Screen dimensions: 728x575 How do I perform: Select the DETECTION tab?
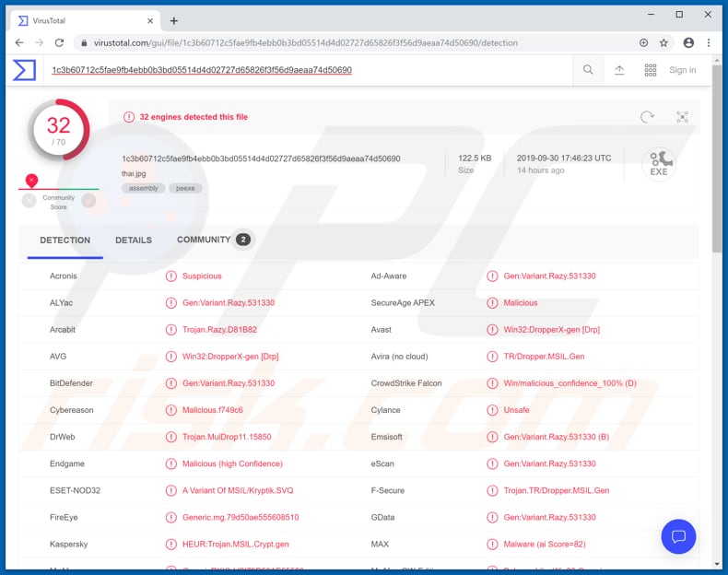(x=65, y=240)
